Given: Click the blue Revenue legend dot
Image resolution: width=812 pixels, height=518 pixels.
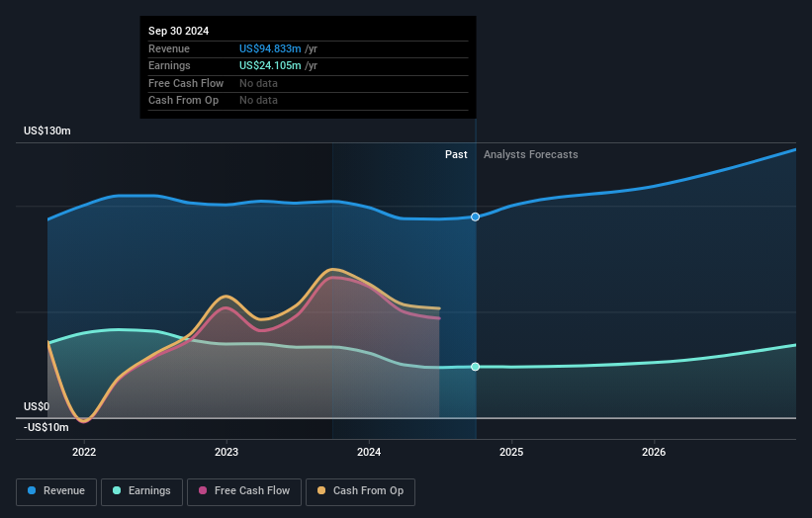Looking at the screenshot, I should (x=32, y=490).
